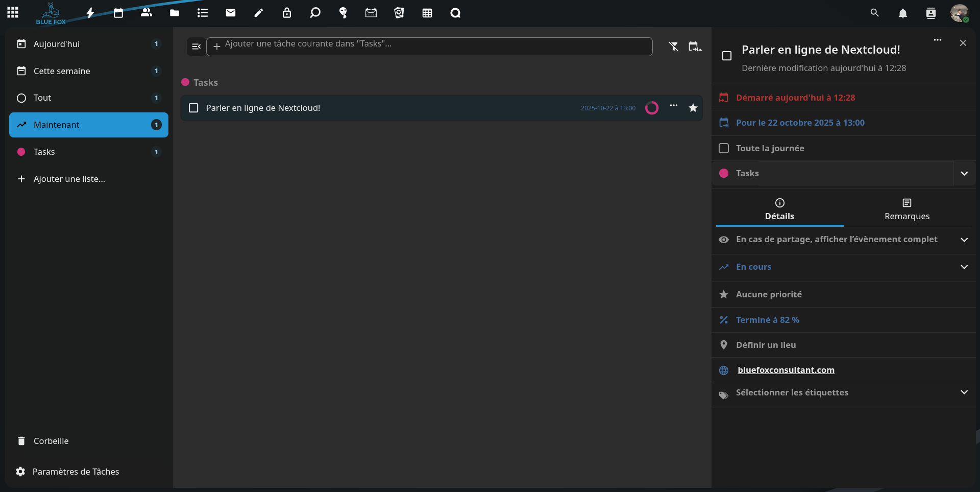This screenshot has width=980, height=492.
Task: Click the 'Terminé à 82 %' progress control
Action: point(767,320)
